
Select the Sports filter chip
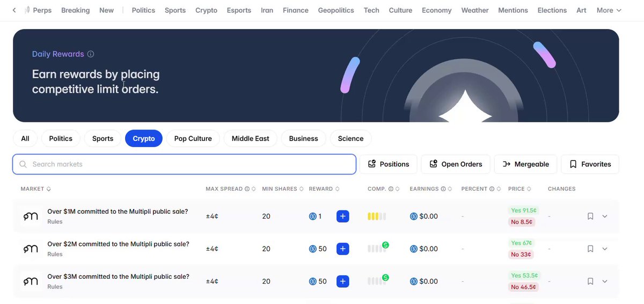[x=103, y=139]
